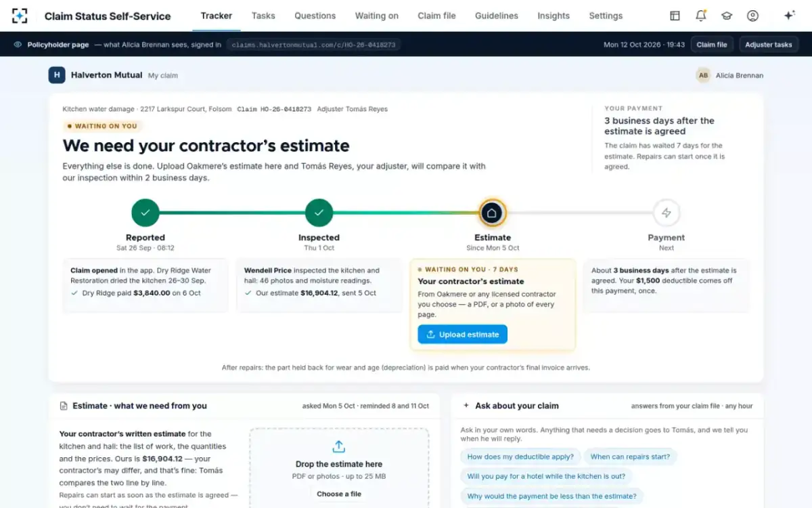Open the layout panel icon in top bar

(675, 16)
